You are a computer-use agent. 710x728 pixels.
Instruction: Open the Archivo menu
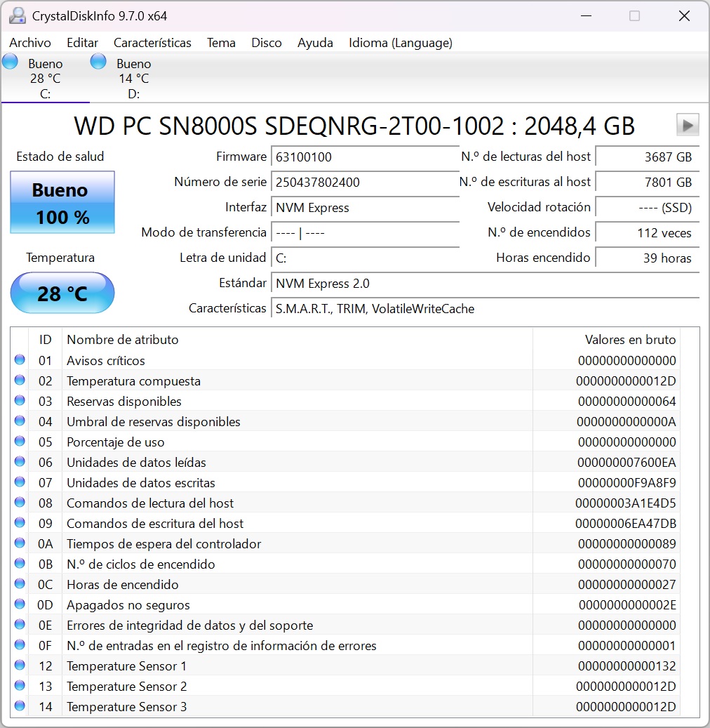click(x=30, y=43)
